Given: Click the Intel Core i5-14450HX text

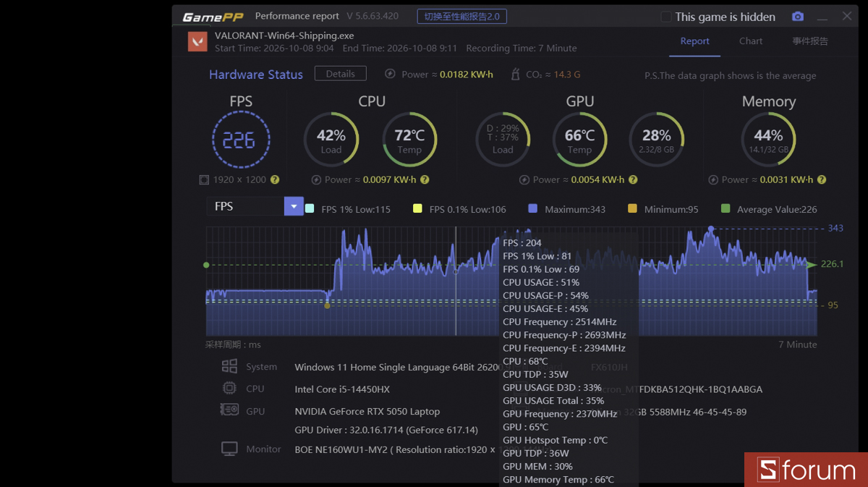Looking at the screenshot, I should click(x=342, y=389).
